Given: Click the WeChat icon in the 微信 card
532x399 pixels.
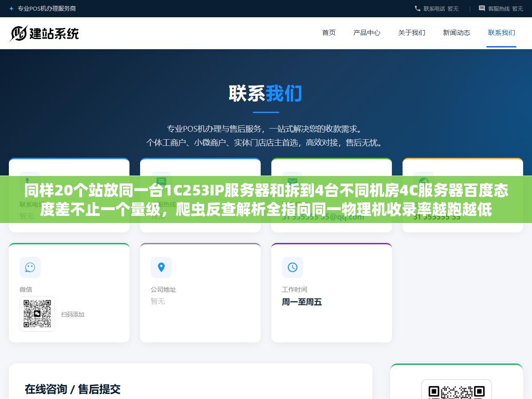Looking at the screenshot, I should (x=30, y=267).
